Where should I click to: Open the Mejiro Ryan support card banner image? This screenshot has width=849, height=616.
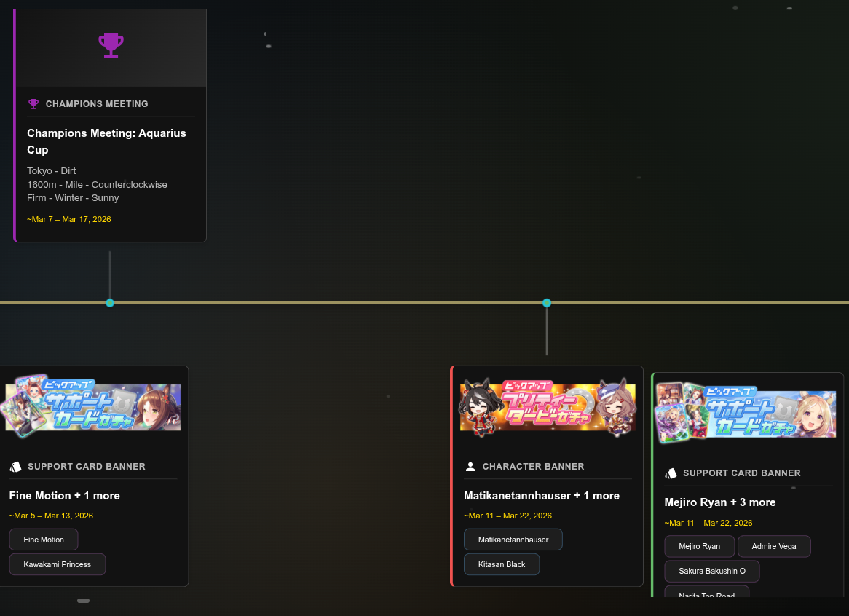(x=746, y=413)
